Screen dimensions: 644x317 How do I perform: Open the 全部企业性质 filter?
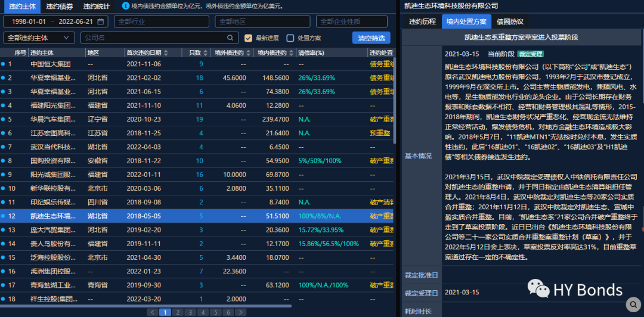[x=352, y=21]
